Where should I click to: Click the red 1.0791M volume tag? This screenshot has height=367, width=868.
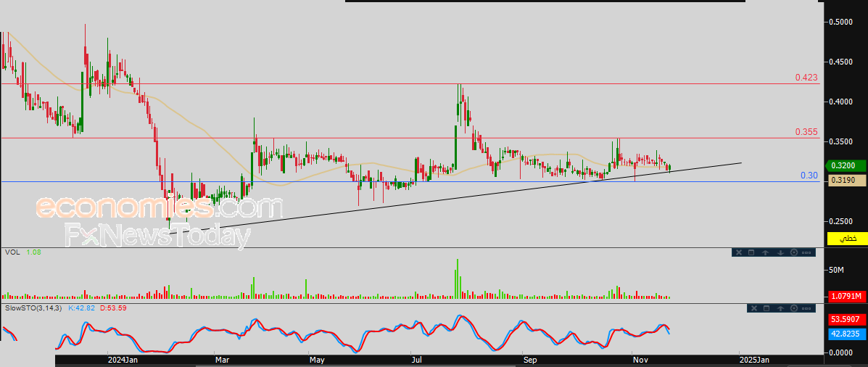click(847, 297)
